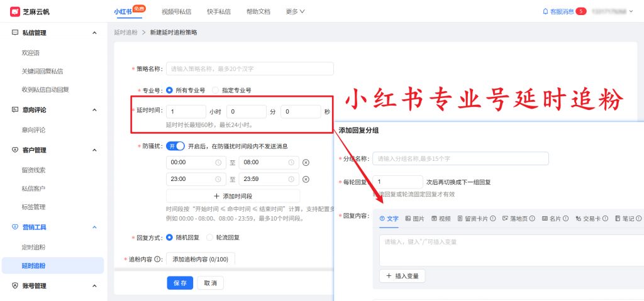Click clock icon in 23:59 end field

[x=291, y=180]
